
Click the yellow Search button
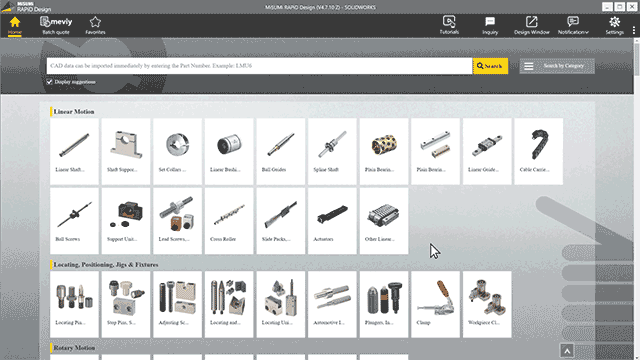[x=490, y=66]
